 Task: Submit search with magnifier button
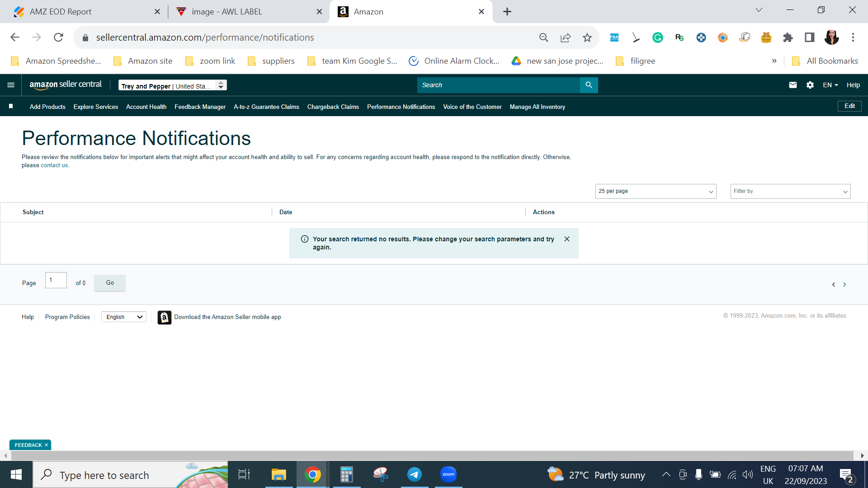pyautogui.click(x=589, y=85)
